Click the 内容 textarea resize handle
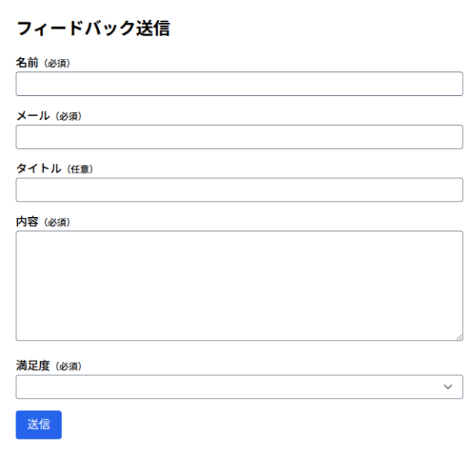Viewport: 476px width, 452px height. (x=459, y=337)
